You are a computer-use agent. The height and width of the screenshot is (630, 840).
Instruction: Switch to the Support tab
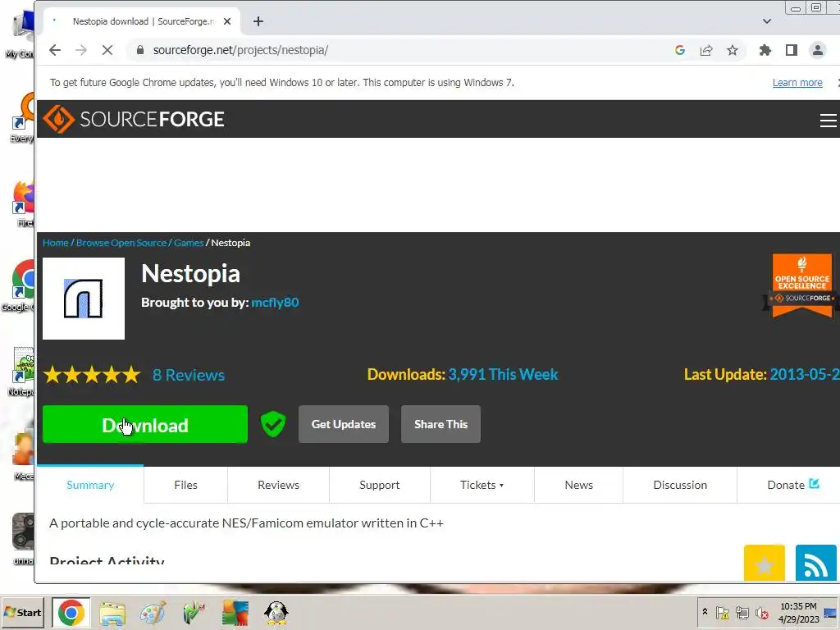coord(379,485)
